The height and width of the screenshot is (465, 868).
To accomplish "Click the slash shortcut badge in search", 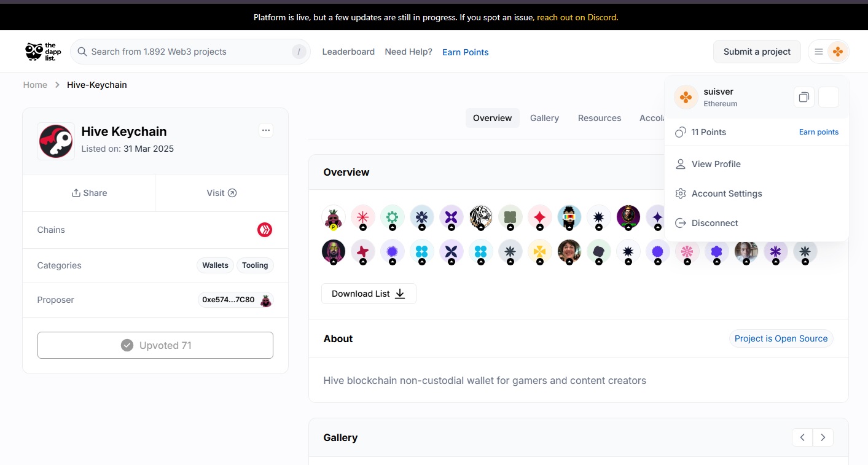I will coord(299,52).
